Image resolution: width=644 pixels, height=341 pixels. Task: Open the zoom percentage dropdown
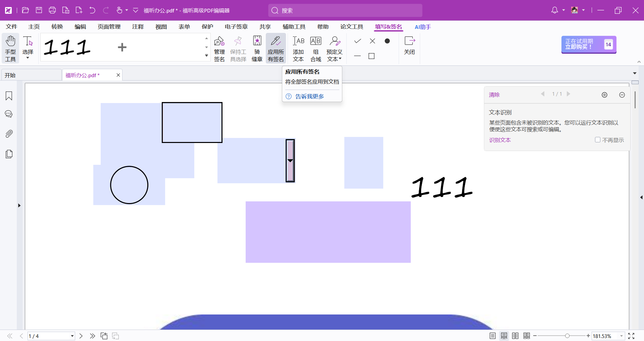tap(622, 336)
